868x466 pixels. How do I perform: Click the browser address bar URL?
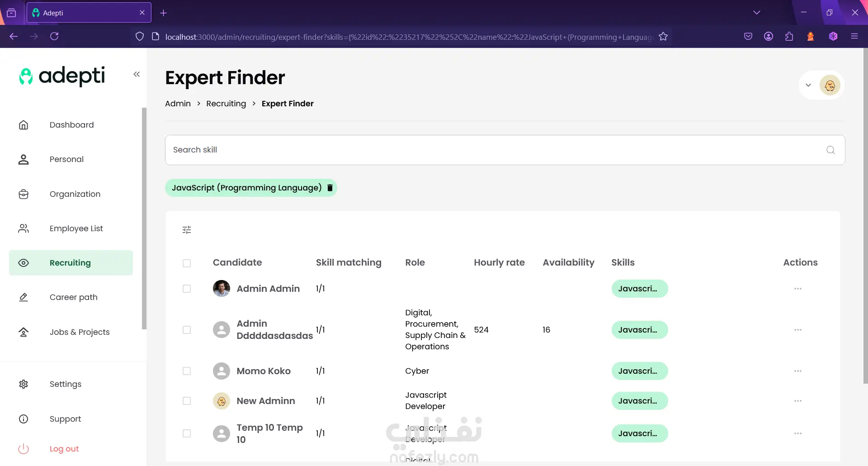(x=409, y=37)
